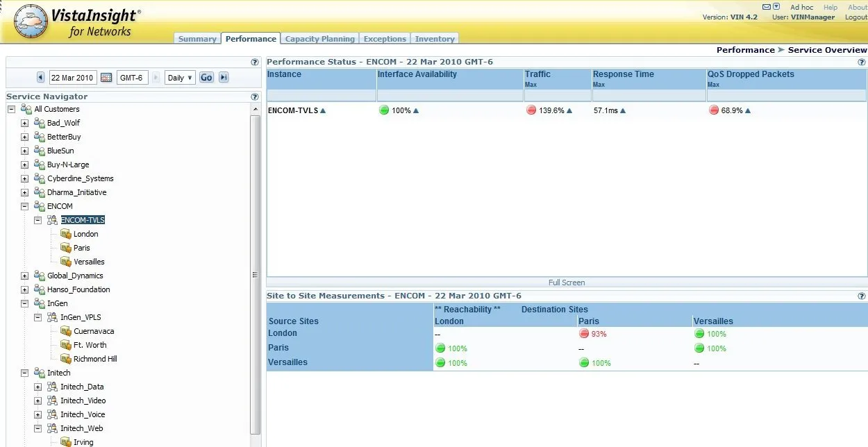Viewport: 868px width, 447px height.
Task: Click the Service Navigator vertical scrollbar
Action: [255, 274]
